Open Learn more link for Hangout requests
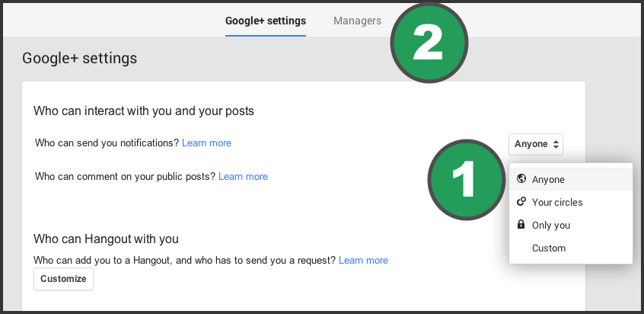The height and width of the screenshot is (314, 644). coord(363,261)
